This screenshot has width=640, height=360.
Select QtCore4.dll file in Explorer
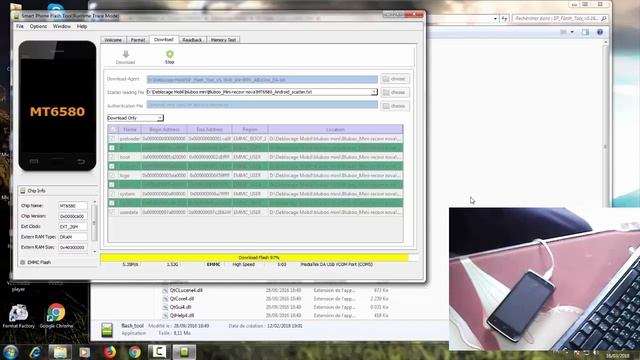pos(182,299)
